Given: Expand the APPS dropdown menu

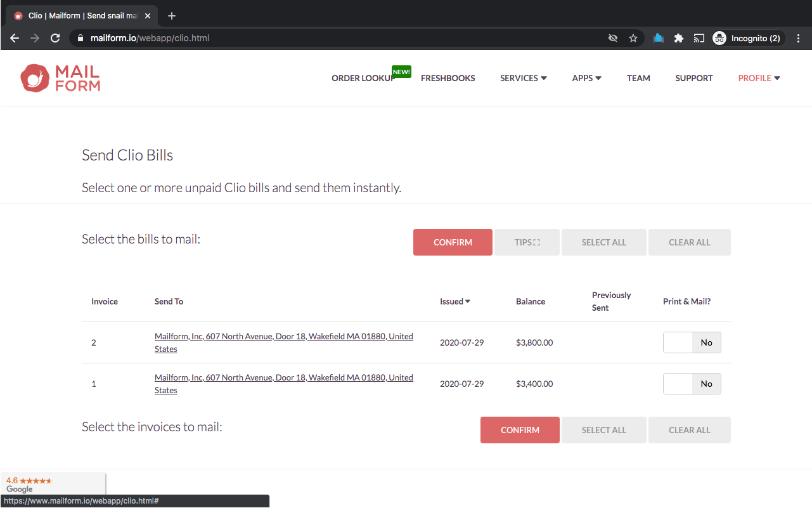Looking at the screenshot, I should click(587, 78).
